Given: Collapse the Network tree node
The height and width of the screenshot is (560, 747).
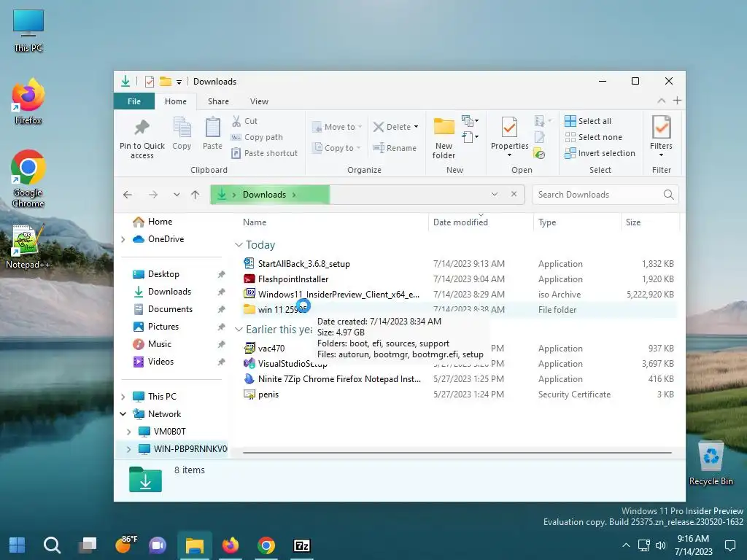Looking at the screenshot, I should coord(123,414).
